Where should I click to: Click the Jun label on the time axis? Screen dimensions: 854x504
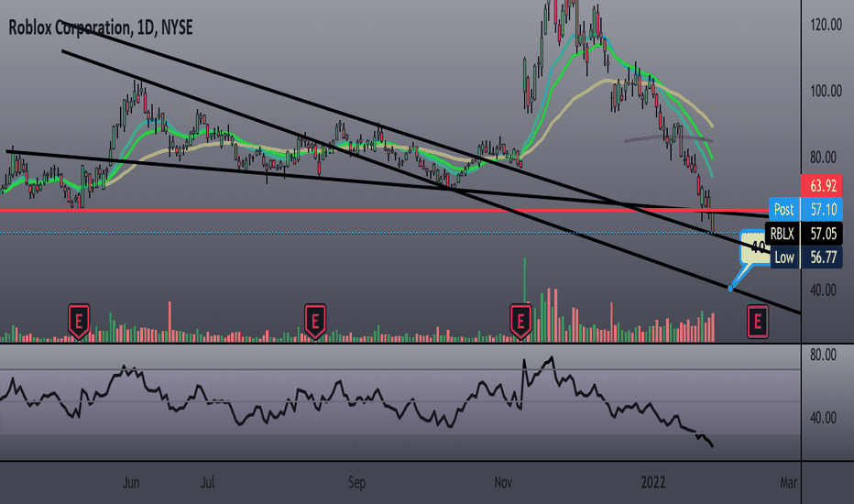(131, 483)
